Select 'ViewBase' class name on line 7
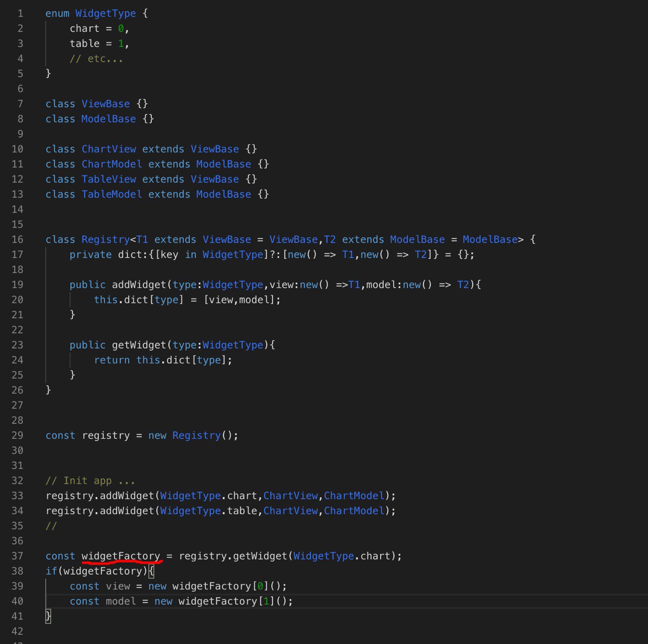 click(x=106, y=104)
